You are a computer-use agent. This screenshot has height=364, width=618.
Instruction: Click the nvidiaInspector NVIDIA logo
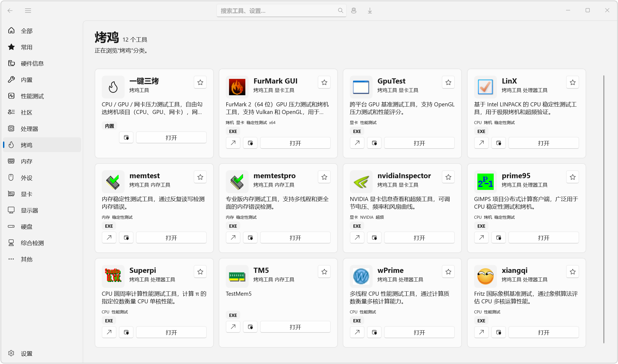[x=361, y=181]
